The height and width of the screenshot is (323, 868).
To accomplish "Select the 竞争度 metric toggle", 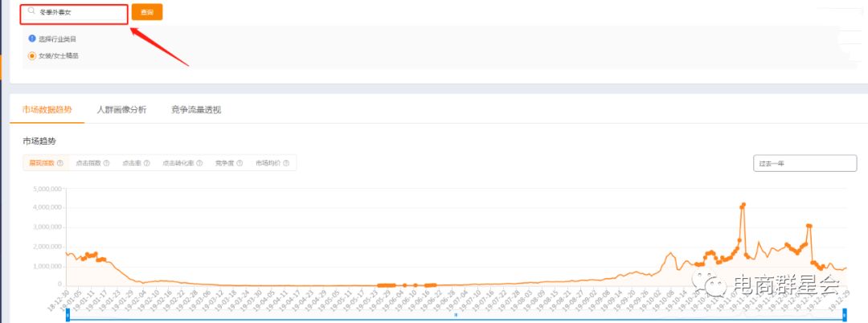I will pyautogui.click(x=223, y=163).
